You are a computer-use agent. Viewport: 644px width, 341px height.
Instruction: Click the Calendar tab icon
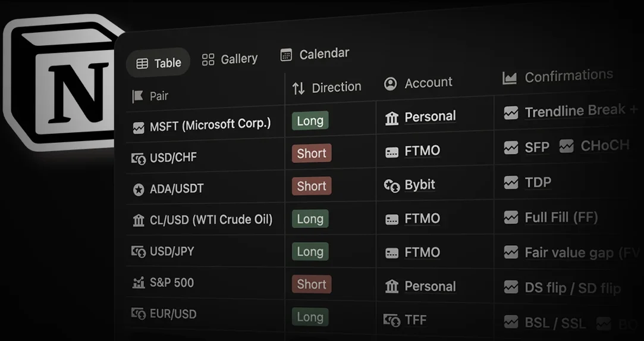pyautogui.click(x=286, y=55)
